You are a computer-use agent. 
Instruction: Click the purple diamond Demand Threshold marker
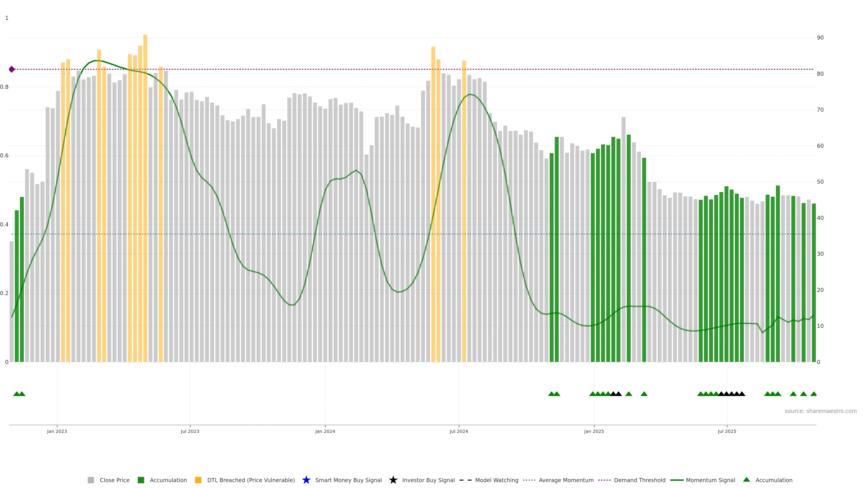[12, 69]
